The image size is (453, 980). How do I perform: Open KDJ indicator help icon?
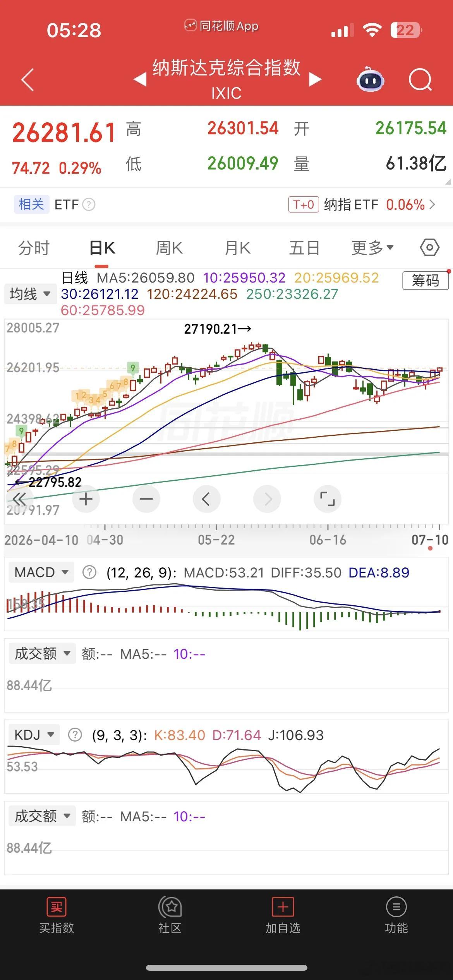pyautogui.click(x=75, y=735)
